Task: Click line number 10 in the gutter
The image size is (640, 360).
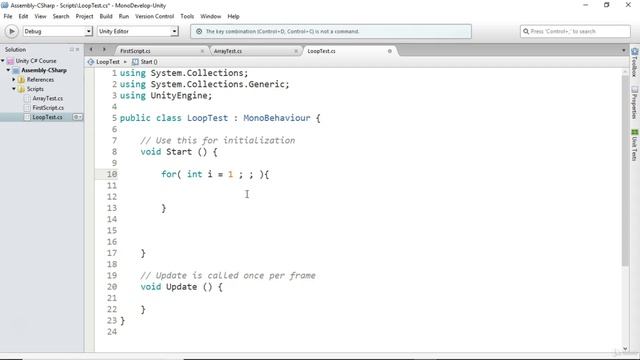Action: pos(112,174)
